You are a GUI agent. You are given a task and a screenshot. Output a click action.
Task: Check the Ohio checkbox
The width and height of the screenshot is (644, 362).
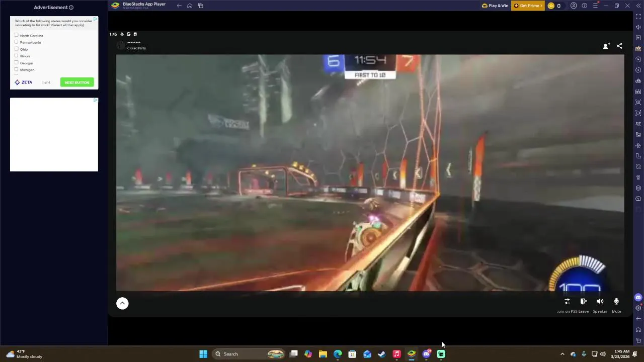pyautogui.click(x=17, y=49)
